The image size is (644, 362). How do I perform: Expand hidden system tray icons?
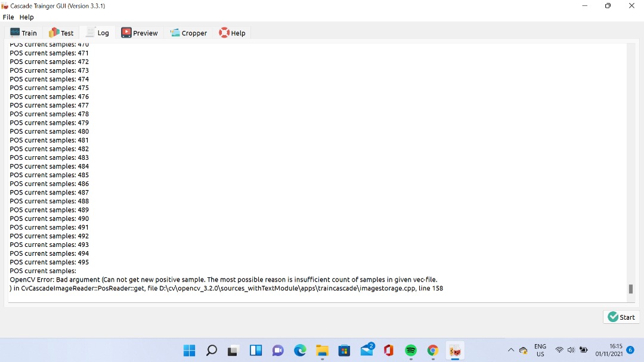(511, 351)
